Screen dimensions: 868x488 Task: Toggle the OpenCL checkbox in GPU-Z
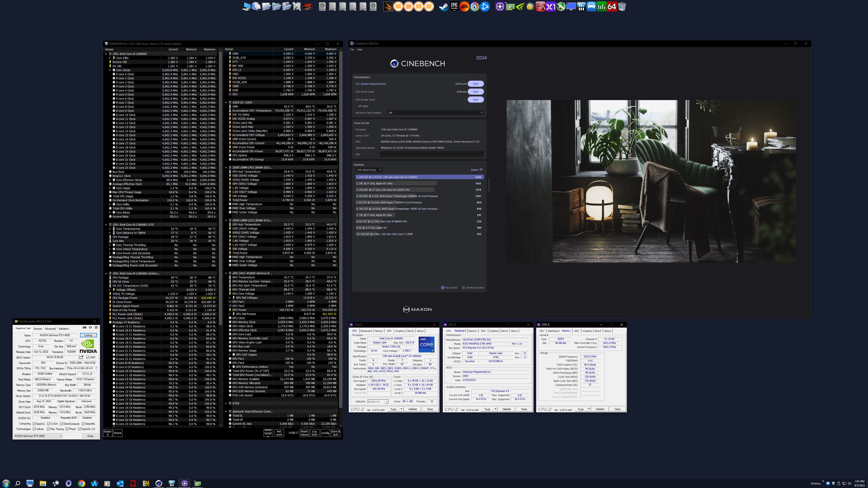click(34, 424)
